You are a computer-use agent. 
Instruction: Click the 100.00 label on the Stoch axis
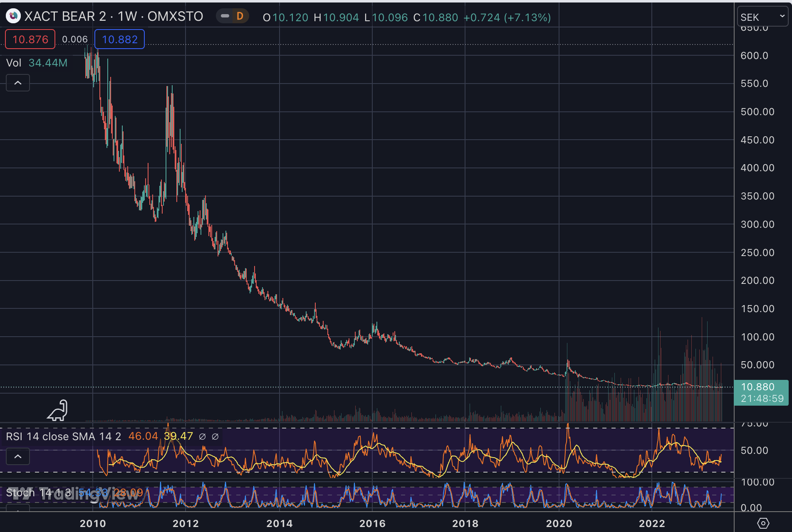[757, 482]
